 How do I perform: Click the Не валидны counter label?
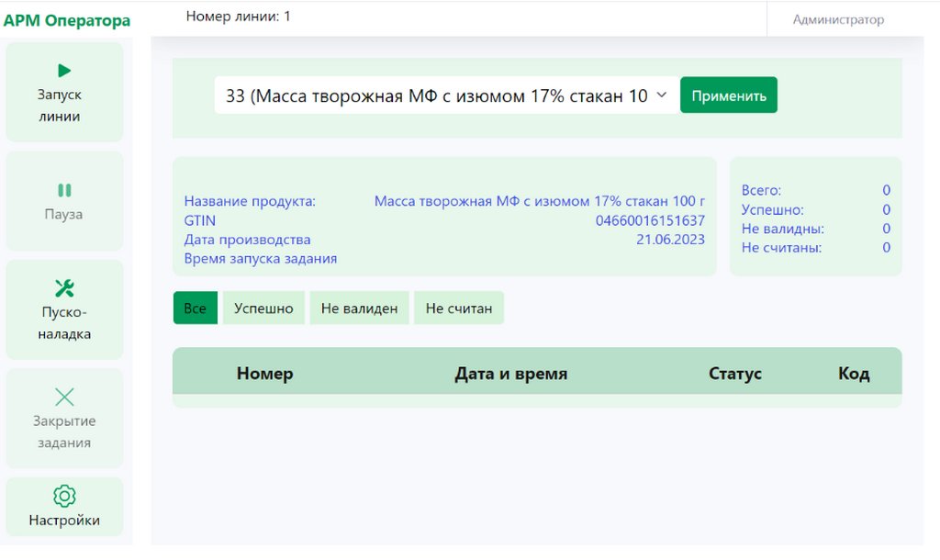click(x=782, y=229)
